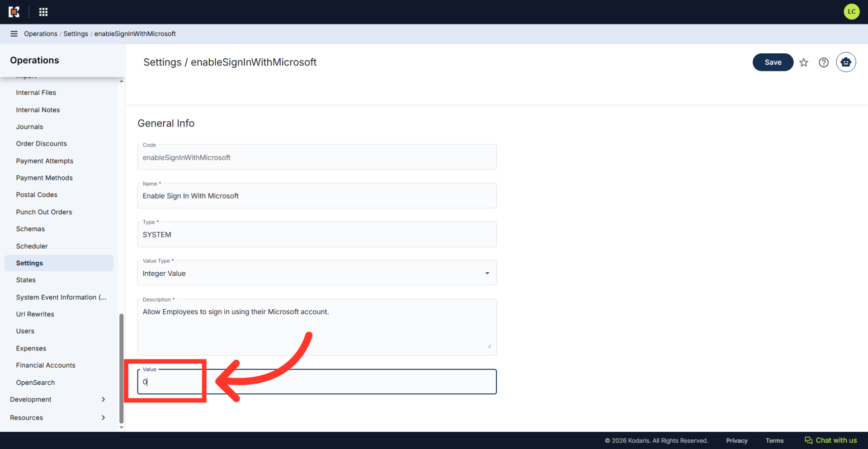The width and height of the screenshot is (868, 449).
Task: Select the active Settings sidebar item
Action: tap(59, 263)
